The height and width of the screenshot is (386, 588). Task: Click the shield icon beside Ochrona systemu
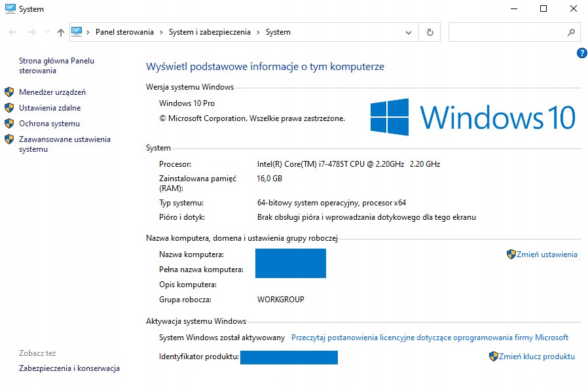tap(9, 124)
